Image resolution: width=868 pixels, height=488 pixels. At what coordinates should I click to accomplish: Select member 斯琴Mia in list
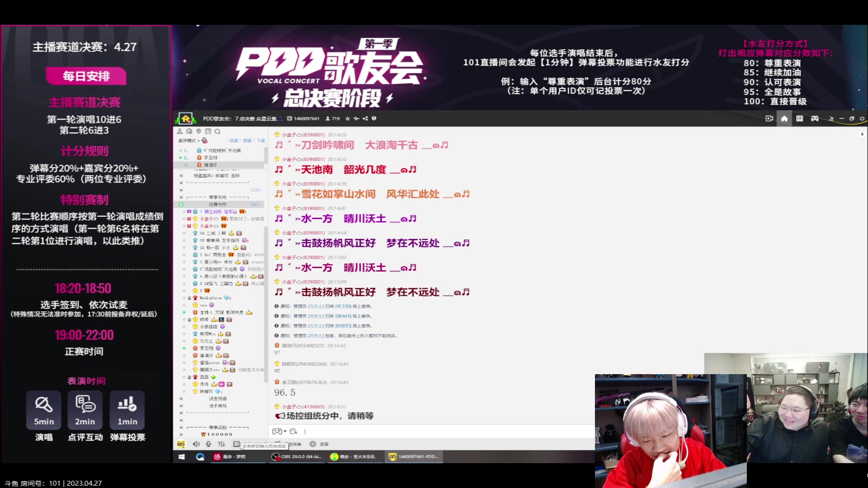point(208,334)
